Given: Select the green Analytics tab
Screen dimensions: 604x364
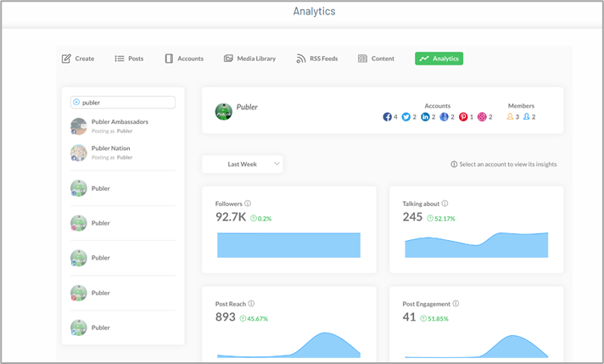Looking at the screenshot, I should (x=439, y=59).
